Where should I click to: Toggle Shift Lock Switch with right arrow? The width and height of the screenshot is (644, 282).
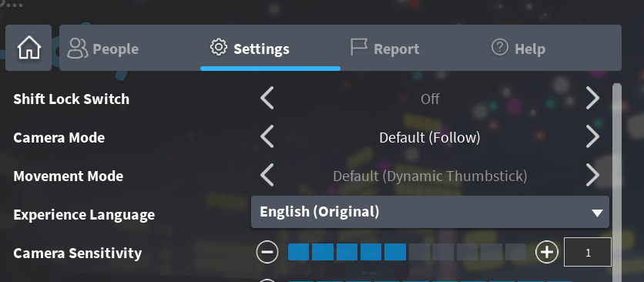[x=592, y=99]
